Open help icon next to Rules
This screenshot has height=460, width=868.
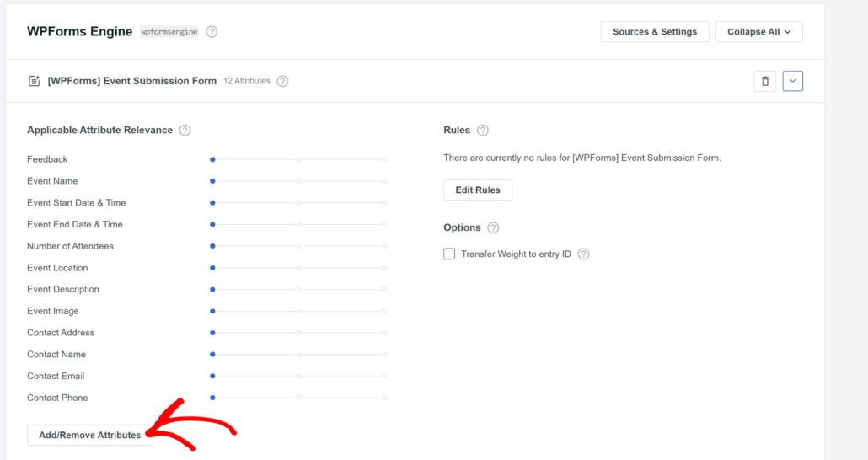tap(483, 130)
